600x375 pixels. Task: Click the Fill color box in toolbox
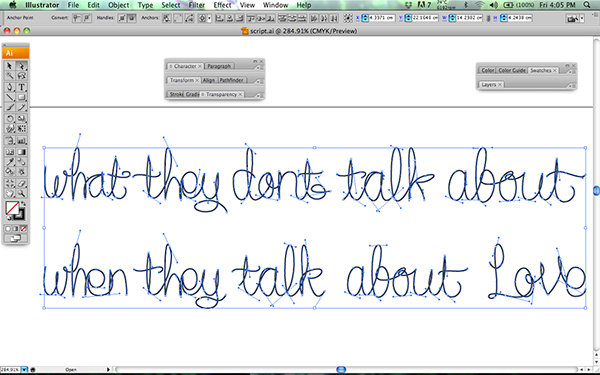click(x=12, y=208)
